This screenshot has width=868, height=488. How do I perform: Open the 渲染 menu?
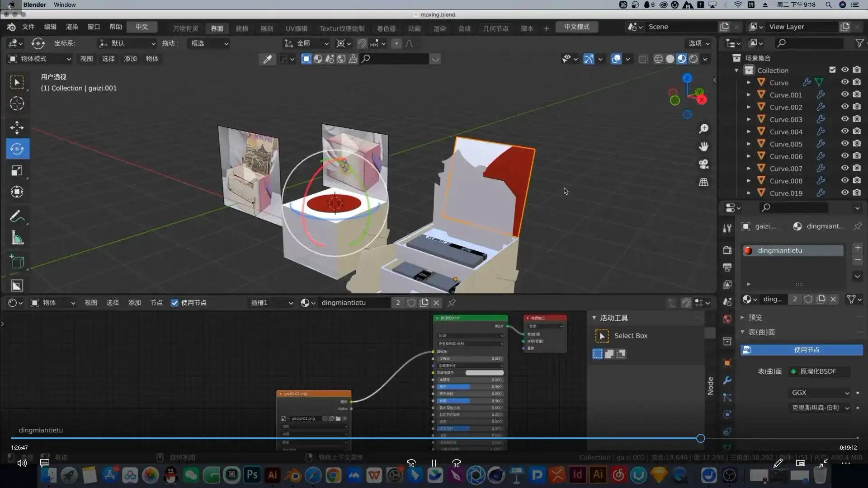72,27
